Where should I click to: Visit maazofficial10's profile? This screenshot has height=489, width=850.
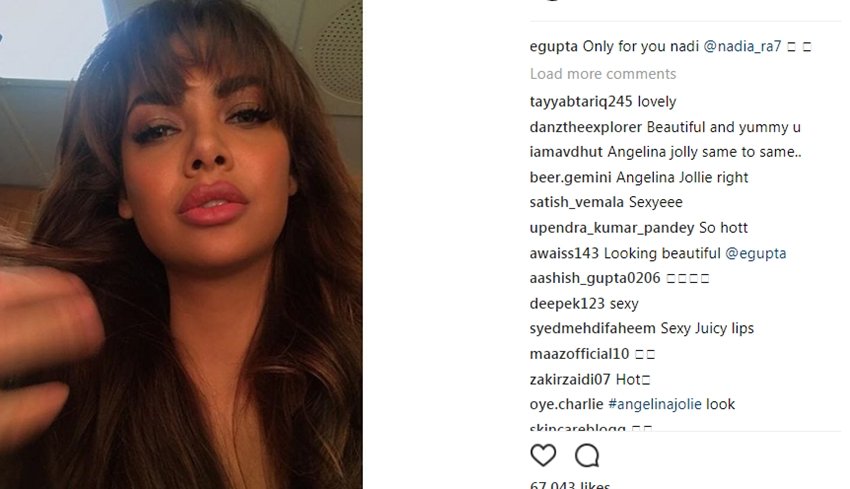[x=579, y=354]
